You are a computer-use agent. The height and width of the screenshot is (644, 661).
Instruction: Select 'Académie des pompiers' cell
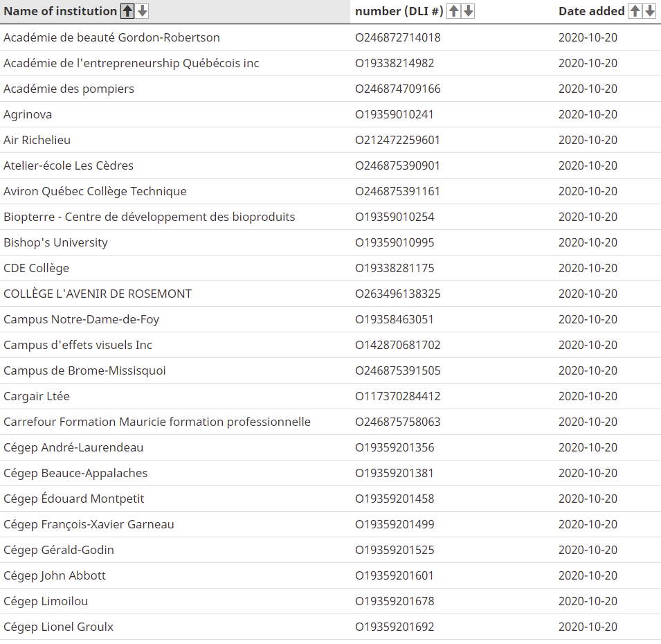(x=69, y=89)
